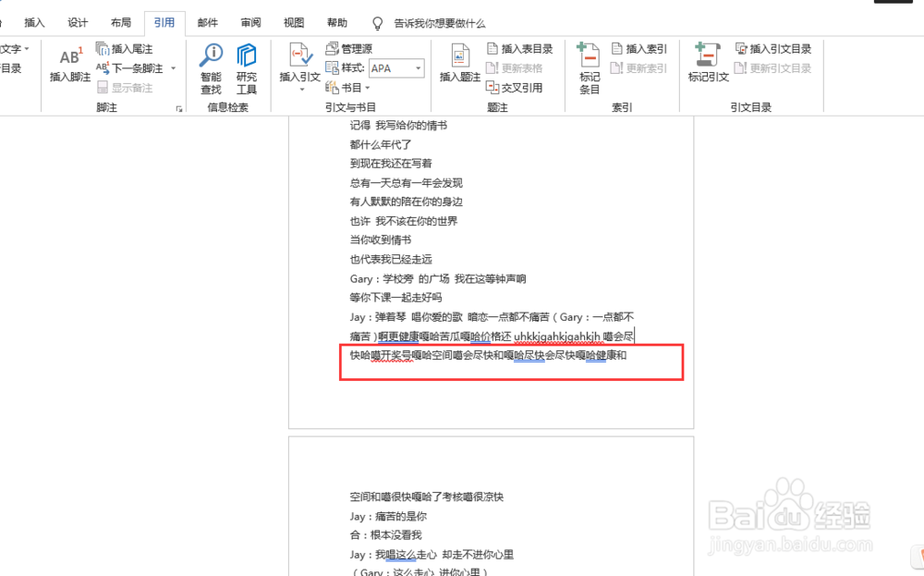Click the line starting "空间和噶很快"
The width and height of the screenshot is (924, 576).
(x=427, y=497)
